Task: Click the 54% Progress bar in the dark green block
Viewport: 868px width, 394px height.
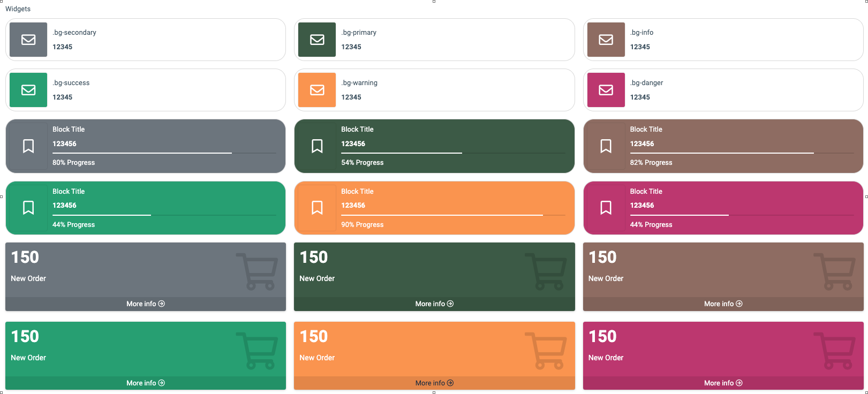Action: pyautogui.click(x=452, y=153)
